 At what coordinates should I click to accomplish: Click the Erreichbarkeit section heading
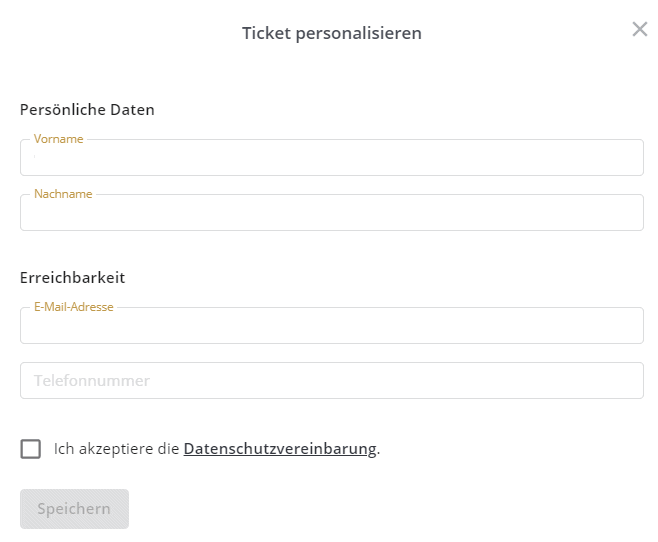73,278
